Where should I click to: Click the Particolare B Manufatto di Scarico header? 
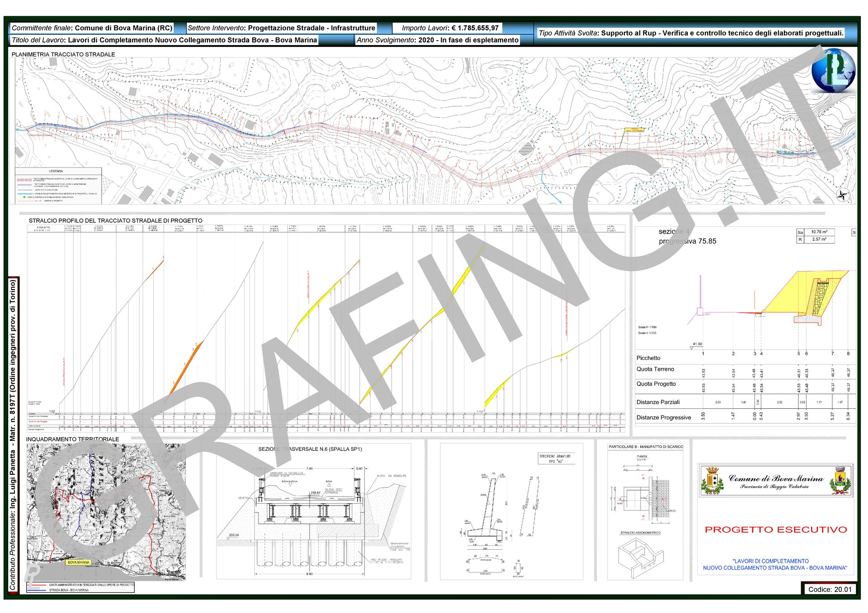point(646,447)
